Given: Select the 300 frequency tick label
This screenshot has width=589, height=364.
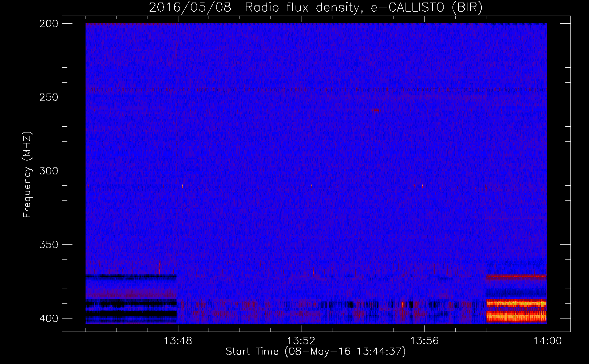Looking at the screenshot, I should [49, 171].
